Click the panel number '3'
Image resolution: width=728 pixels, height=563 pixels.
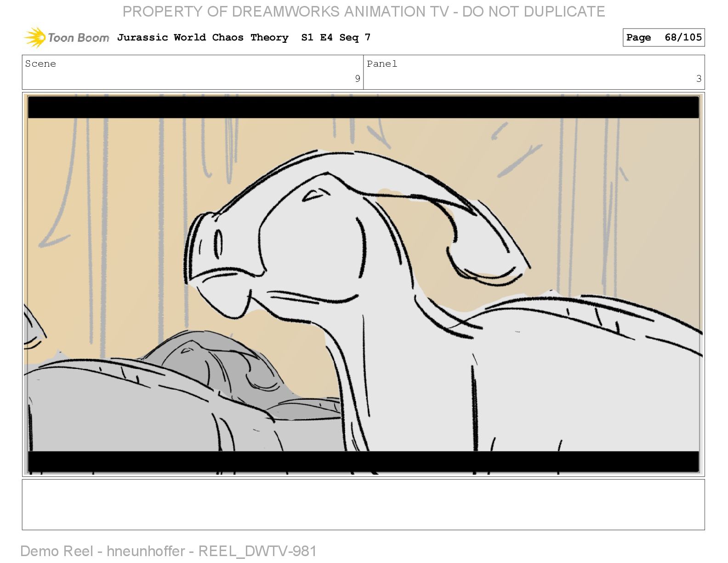click(x=699, y=79)
